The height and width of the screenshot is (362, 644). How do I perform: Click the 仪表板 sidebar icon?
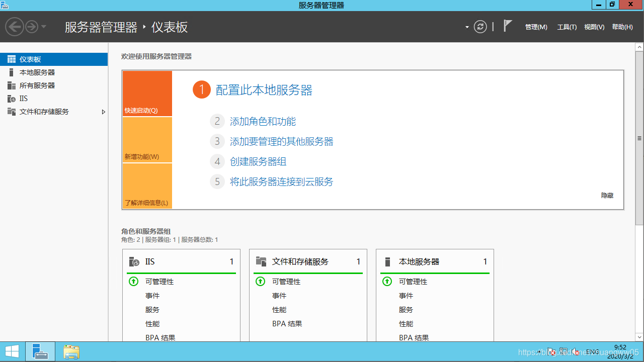[12, 59]
